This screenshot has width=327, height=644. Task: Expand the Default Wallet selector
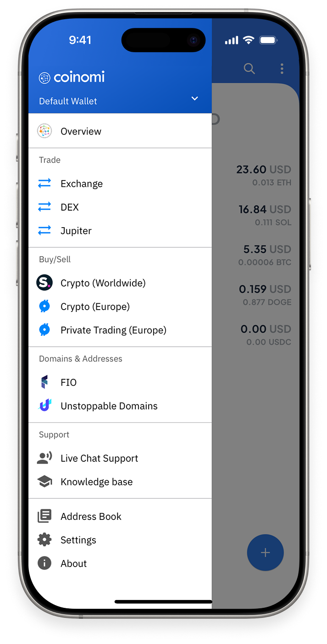click(194, 98)
